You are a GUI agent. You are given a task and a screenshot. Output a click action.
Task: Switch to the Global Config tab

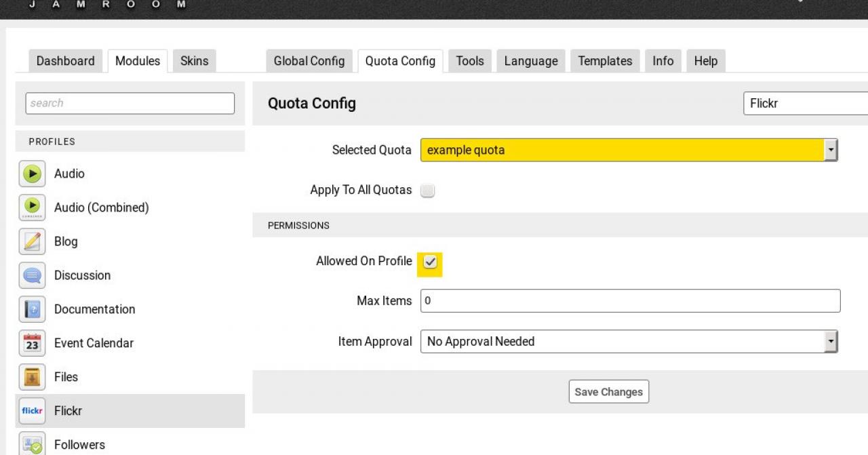click(309, 61)
